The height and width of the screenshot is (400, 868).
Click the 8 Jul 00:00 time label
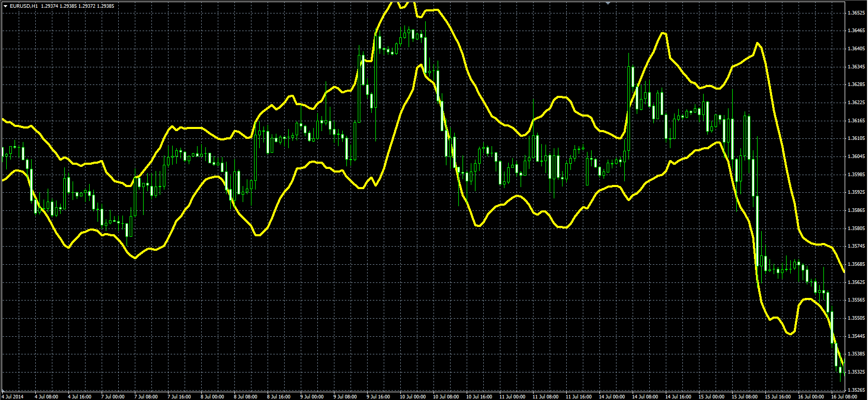click(x=213, y=396)
